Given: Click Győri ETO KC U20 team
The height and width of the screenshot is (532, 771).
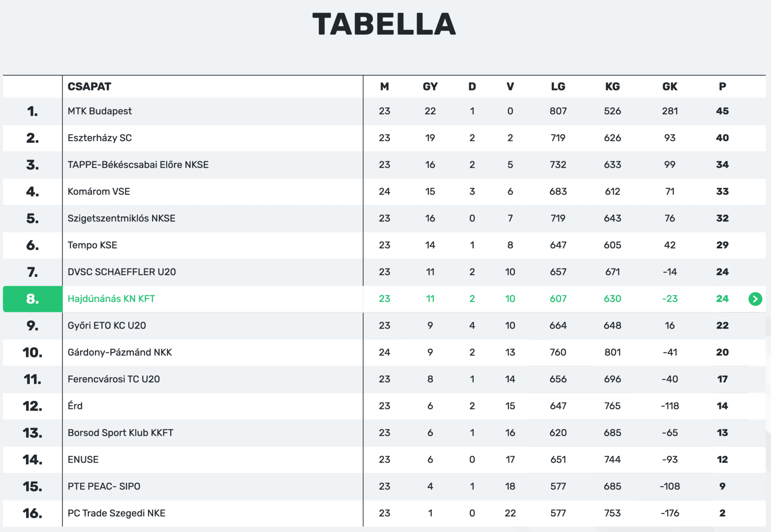Looking at the screenshot, I should click(107, 326).
